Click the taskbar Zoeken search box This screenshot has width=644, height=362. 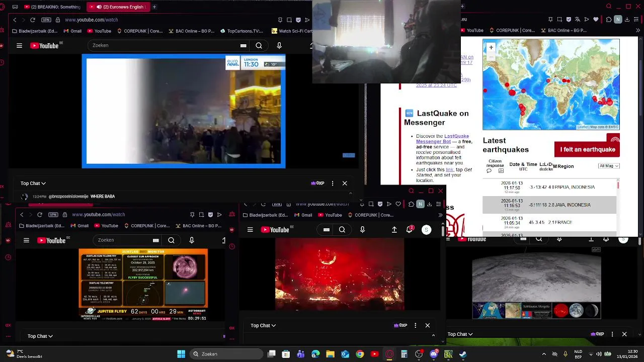point(226,354)
